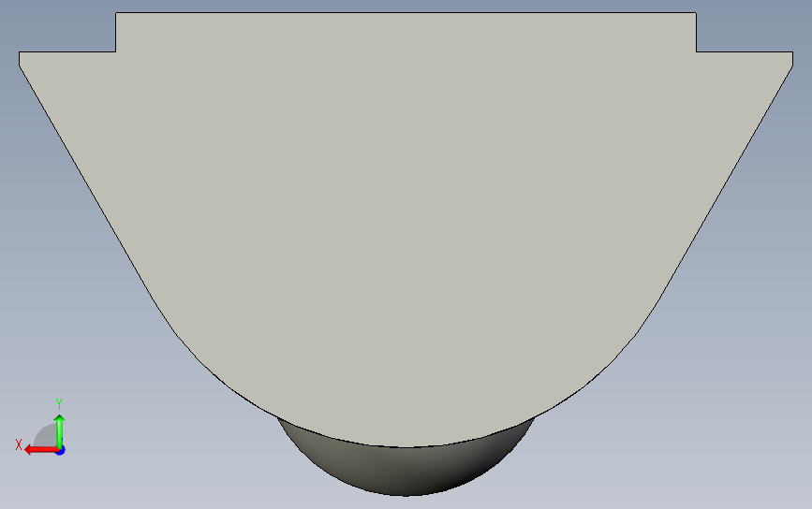812x509 pixels.
Task: Click the blue Z axis dot on the triad
Action: click(x=61, y=451)
